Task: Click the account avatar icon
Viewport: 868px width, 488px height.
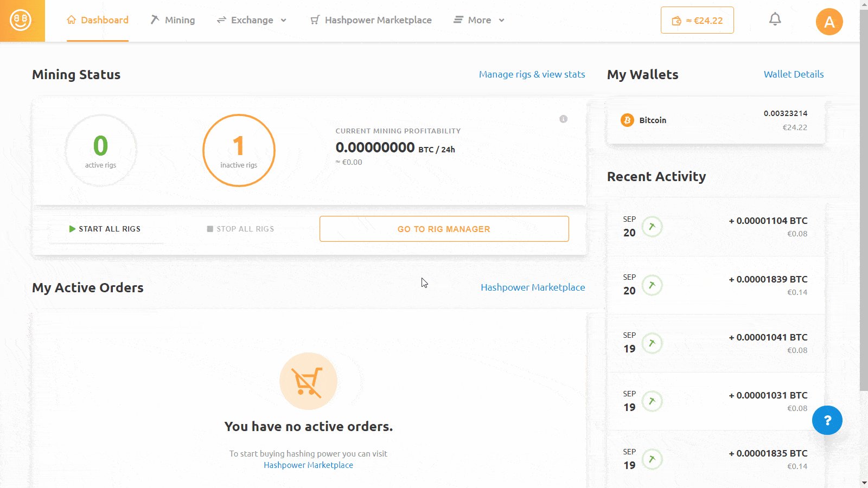Action: pos(828,22)
